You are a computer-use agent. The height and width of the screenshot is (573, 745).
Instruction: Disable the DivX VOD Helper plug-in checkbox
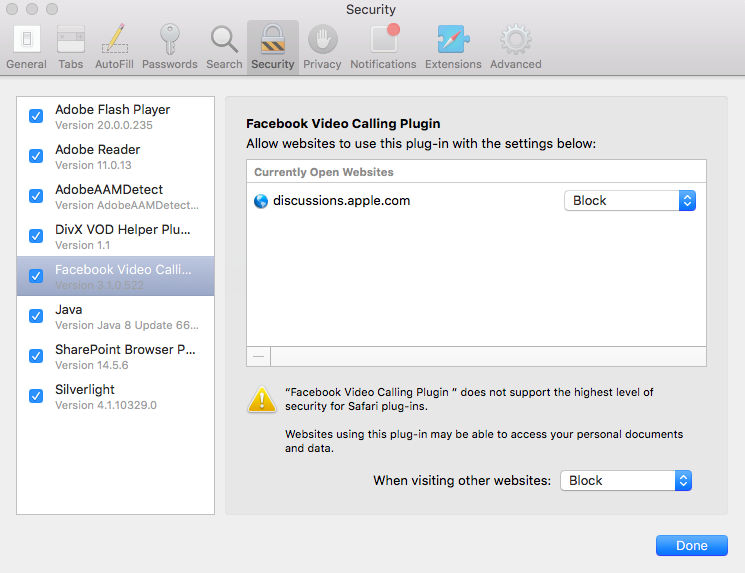pyautogui.click(x=36, y=236)
